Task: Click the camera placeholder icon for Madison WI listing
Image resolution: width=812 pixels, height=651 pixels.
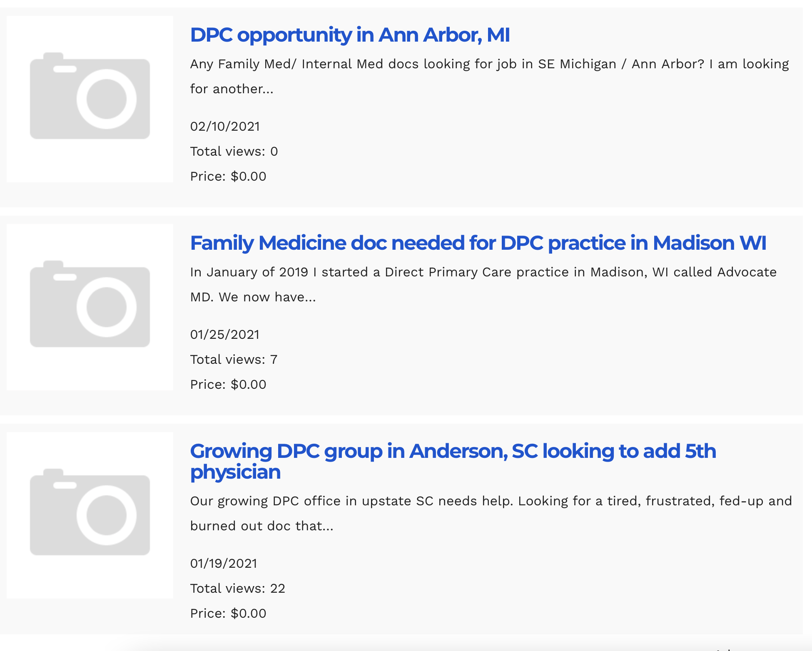Action: click(90, 304)
